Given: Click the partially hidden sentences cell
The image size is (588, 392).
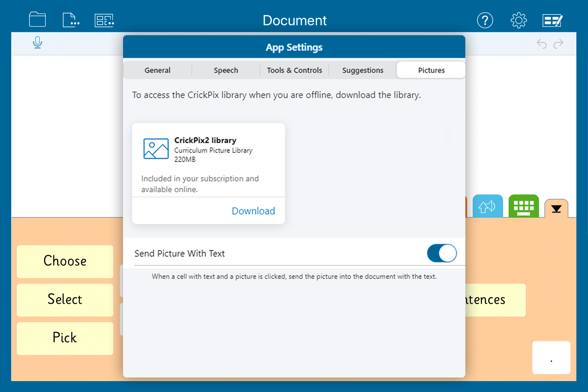Looking at the screenshot, I should (x=495, y=300).
